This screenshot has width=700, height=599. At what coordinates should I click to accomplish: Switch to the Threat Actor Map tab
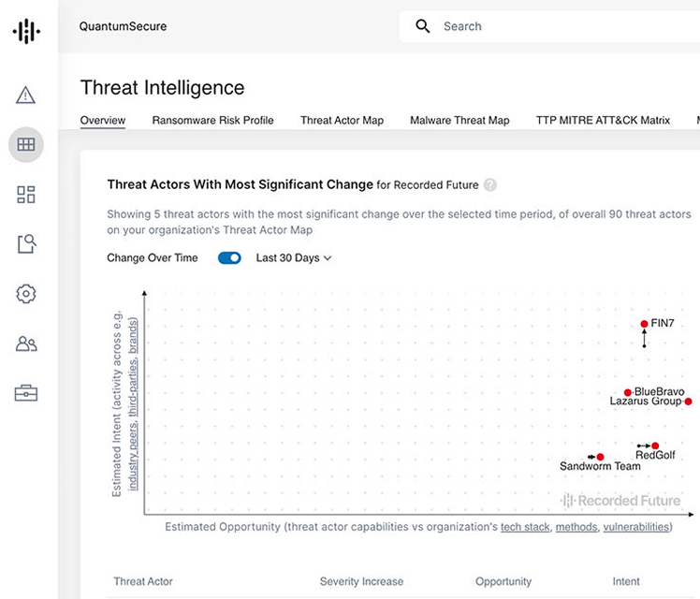[342, 121]
